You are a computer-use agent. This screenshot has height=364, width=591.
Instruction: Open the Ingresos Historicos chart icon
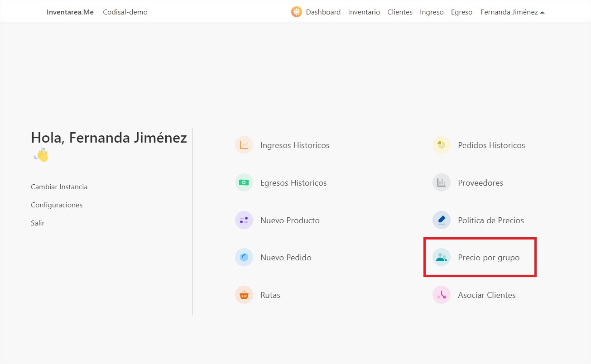[244, 145]
